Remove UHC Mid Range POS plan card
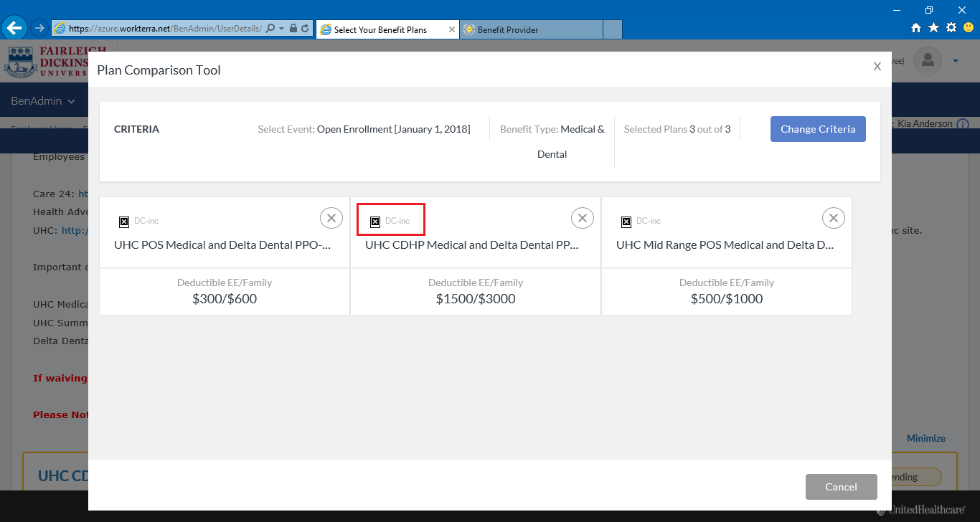 [x=833, y=218]
